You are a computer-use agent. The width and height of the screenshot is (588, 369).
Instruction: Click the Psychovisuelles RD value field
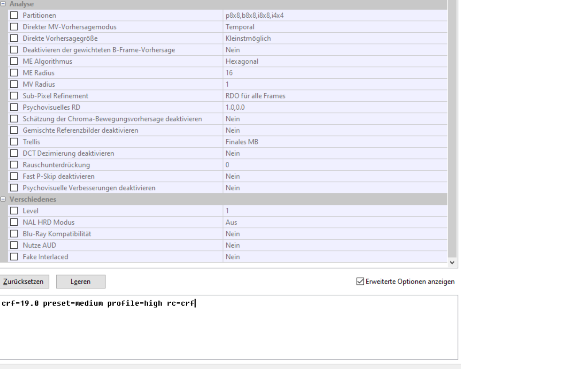click(335, 107)
